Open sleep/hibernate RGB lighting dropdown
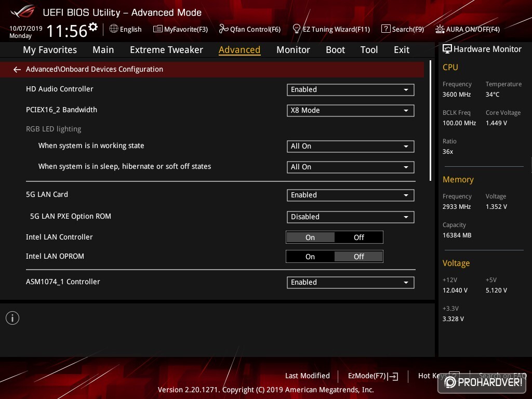This screenshot has width=532, height=399. pos(351,167)
